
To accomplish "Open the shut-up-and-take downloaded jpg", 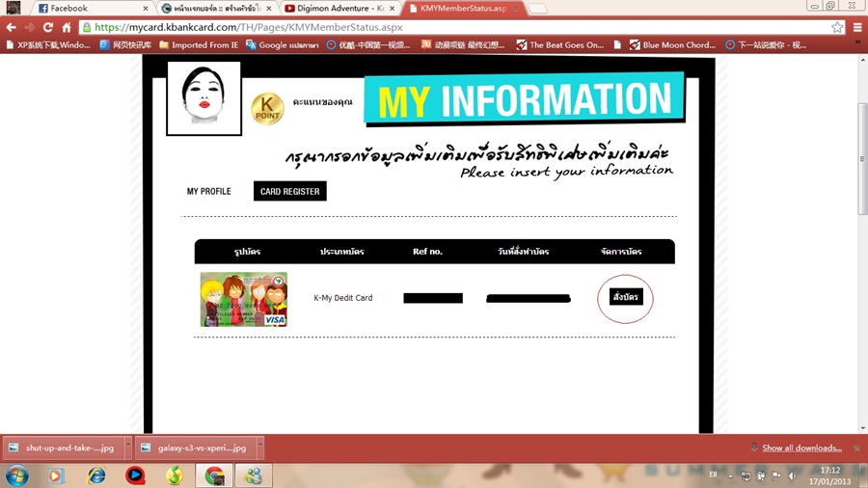I will coord(63,447).
